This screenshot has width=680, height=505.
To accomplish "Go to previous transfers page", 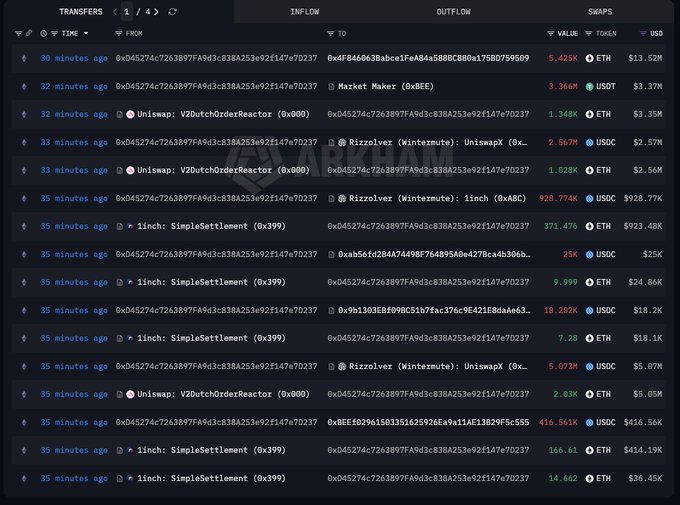I will click(x=114, y=12).
